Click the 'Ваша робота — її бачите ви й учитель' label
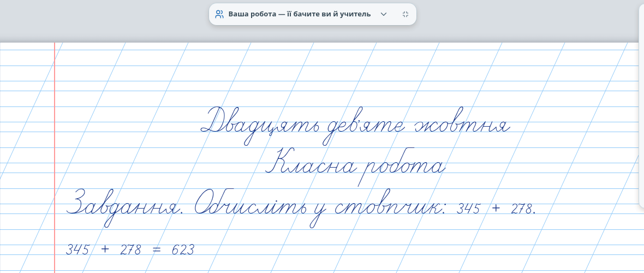This screenshot has height=273, width=644. (300, 14)
